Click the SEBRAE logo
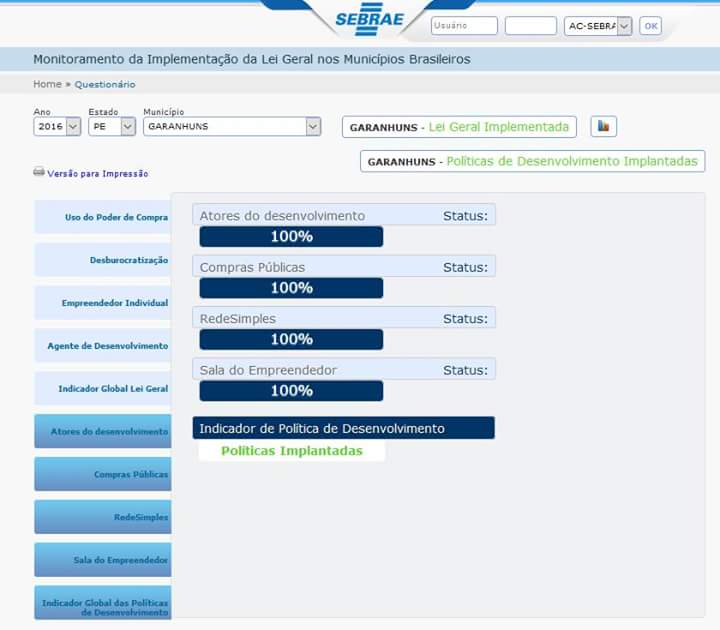Screen dimensions: 720x630 click(369, 19)
